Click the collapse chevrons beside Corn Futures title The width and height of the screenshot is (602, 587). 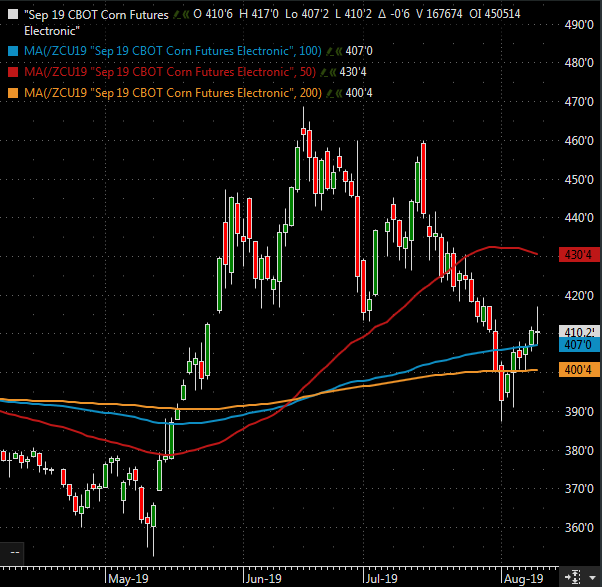(x=186, y=15)
